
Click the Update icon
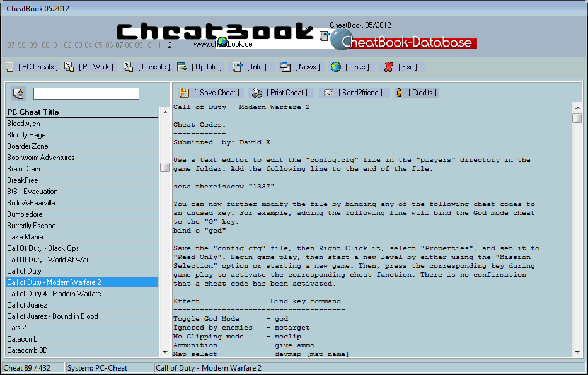coord(182,67)
